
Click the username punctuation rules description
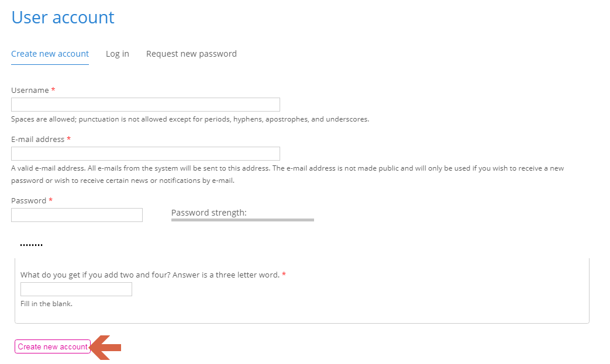pos(190,119)
